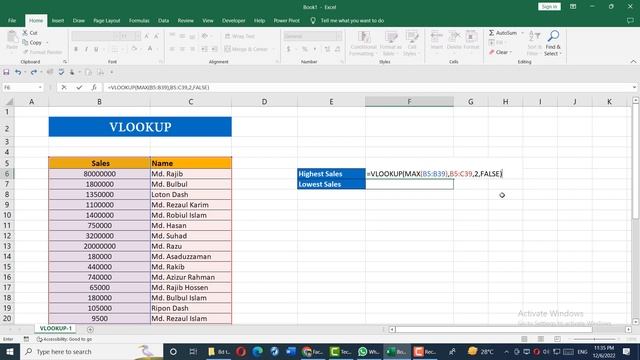Open the Windows Start menu
Image resolution: width=640 pixels, height=360 pixels.
(x=10, y=351)
